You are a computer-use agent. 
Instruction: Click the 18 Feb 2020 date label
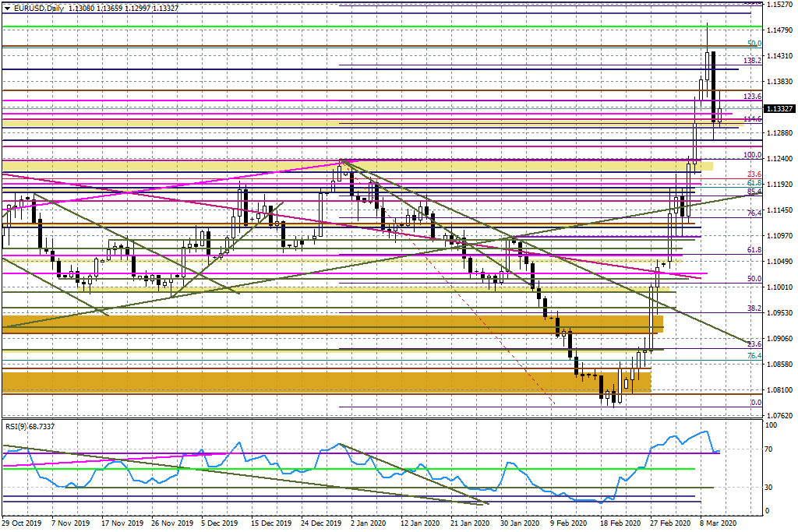click(x=620, y=523)
